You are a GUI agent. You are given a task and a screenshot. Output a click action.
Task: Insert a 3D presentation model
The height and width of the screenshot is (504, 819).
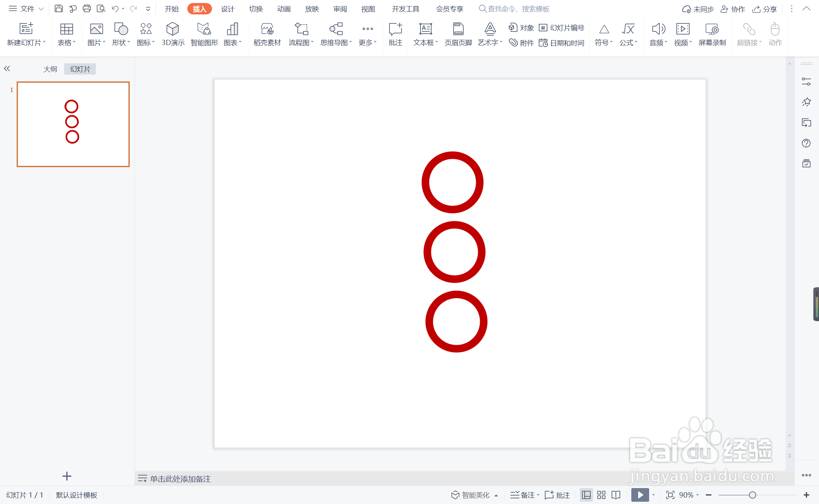[173, 34]
